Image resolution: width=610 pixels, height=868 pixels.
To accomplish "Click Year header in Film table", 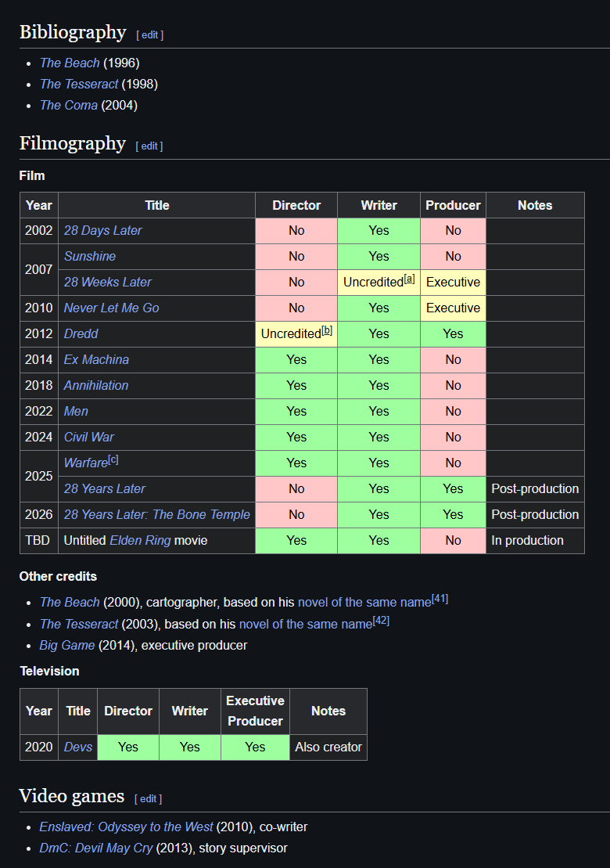I will click(39, 205).
